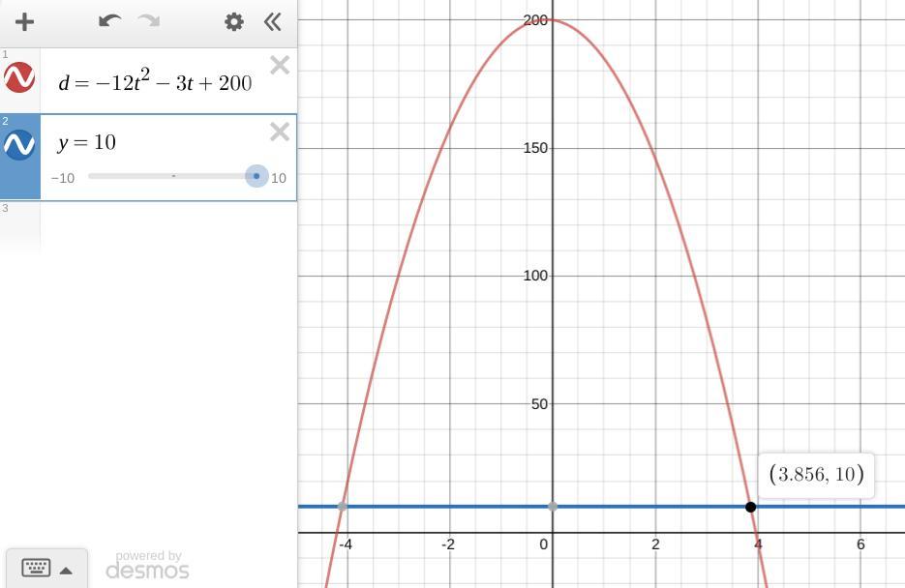
Task: Click empty expression row 3
Action: tap(168, 226)
